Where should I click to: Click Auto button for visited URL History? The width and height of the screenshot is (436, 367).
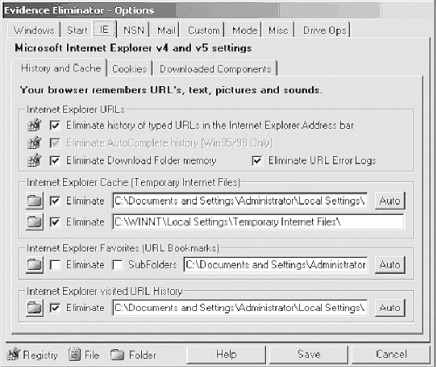(390, 308)
